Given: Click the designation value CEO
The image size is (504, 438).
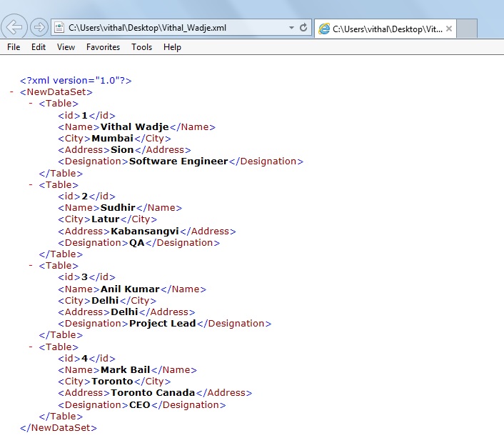Looking at the screenshot, I should click(139, 405).
